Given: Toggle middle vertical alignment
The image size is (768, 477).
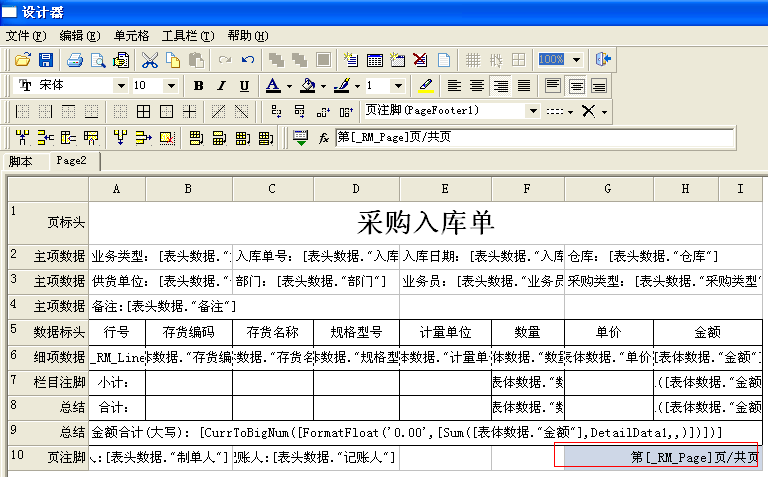Looking at the screenshot, I should click(x=576, y=86).
